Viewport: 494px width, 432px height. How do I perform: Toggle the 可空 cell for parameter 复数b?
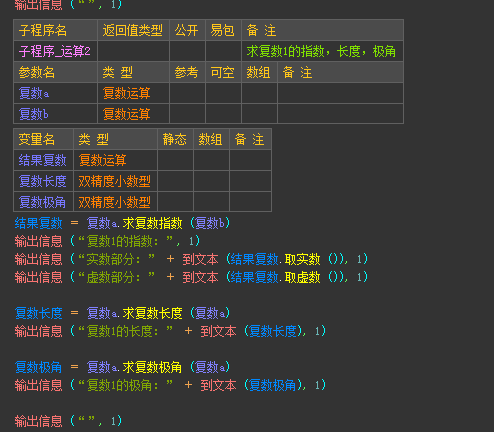(x=223, y=114)
